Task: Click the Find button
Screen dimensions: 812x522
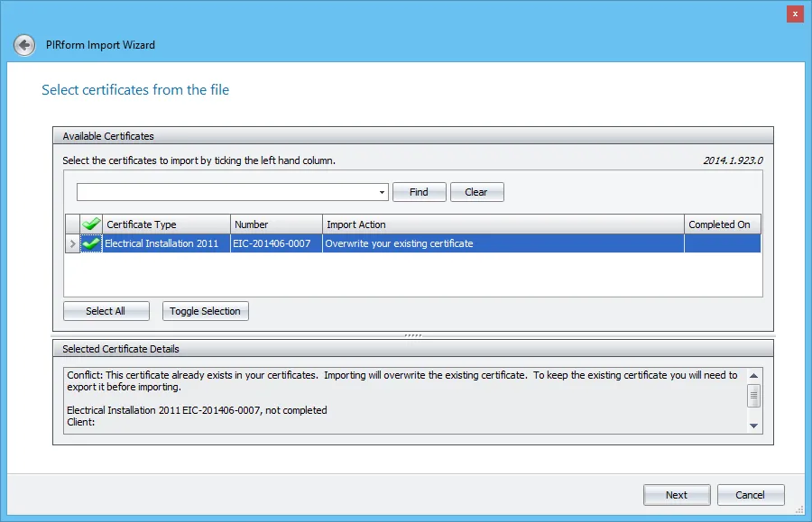Action: click(419, 191)
